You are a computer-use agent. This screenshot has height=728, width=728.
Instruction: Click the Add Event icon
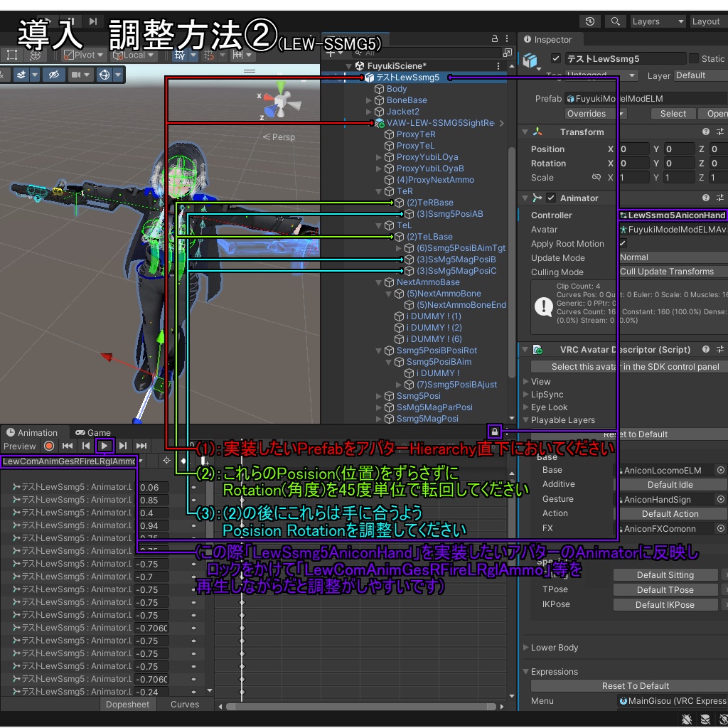tap(204, 461)
